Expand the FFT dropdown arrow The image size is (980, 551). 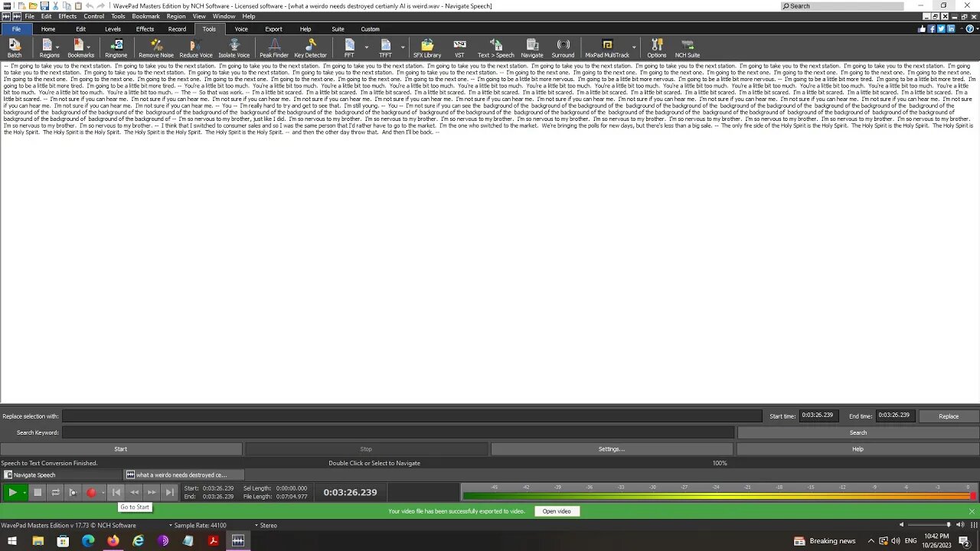click(x=366, y=47)
